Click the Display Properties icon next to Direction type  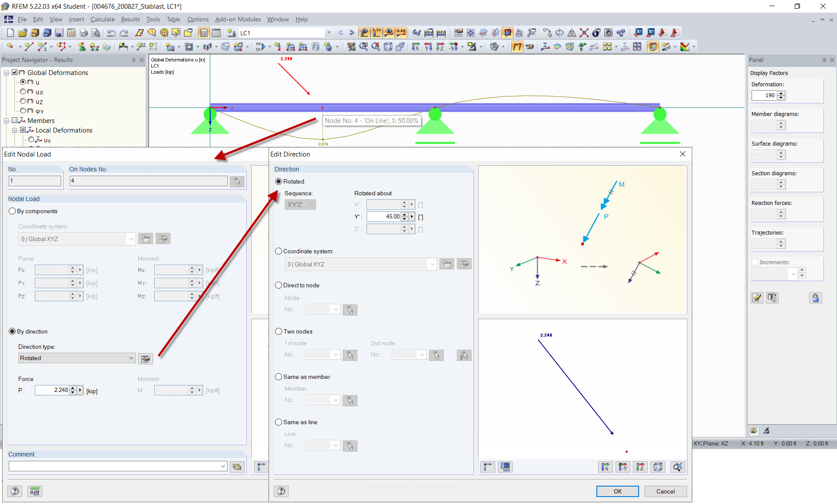(146, 358)
